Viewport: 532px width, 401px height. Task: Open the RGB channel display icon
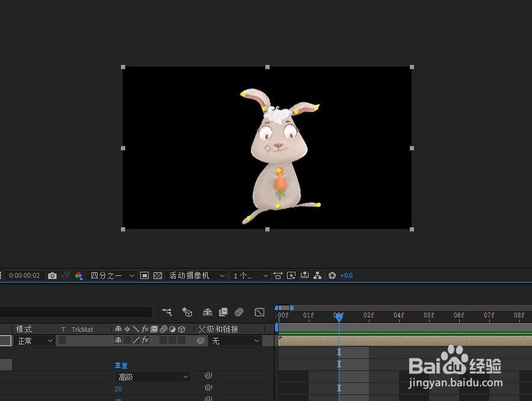click(x=79, y=275)
